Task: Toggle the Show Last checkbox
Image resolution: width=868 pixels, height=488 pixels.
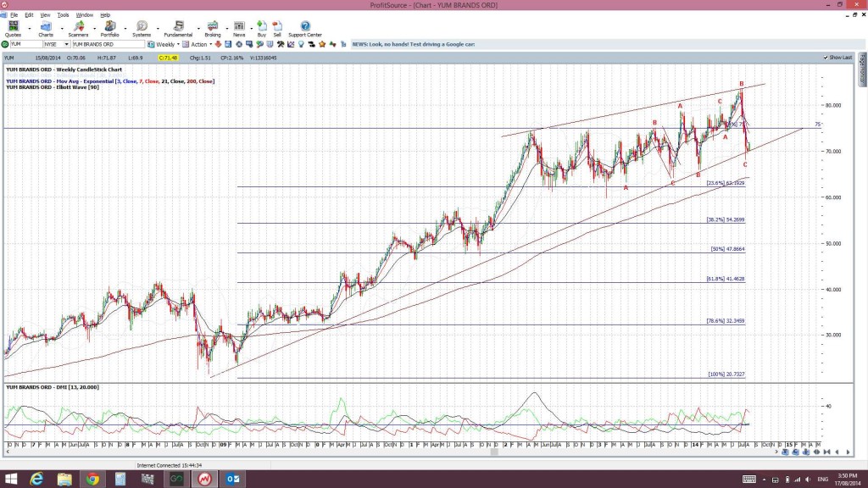Action: (826, 58)
